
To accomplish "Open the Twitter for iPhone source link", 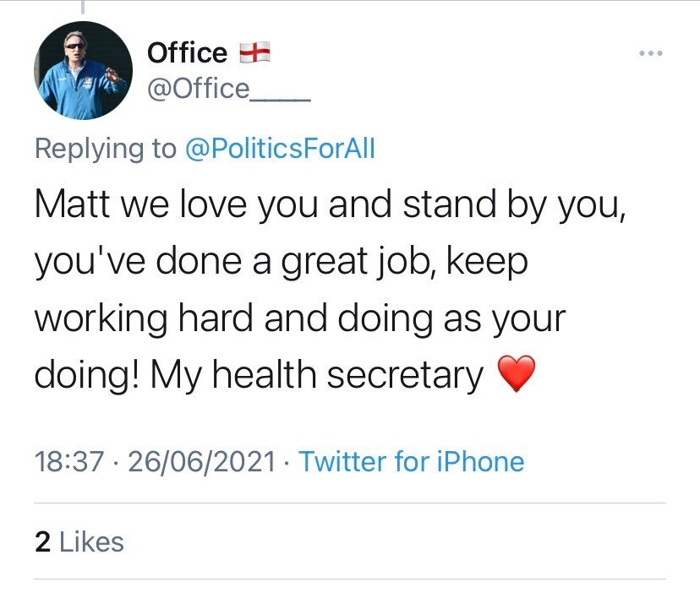I will 412,461.
